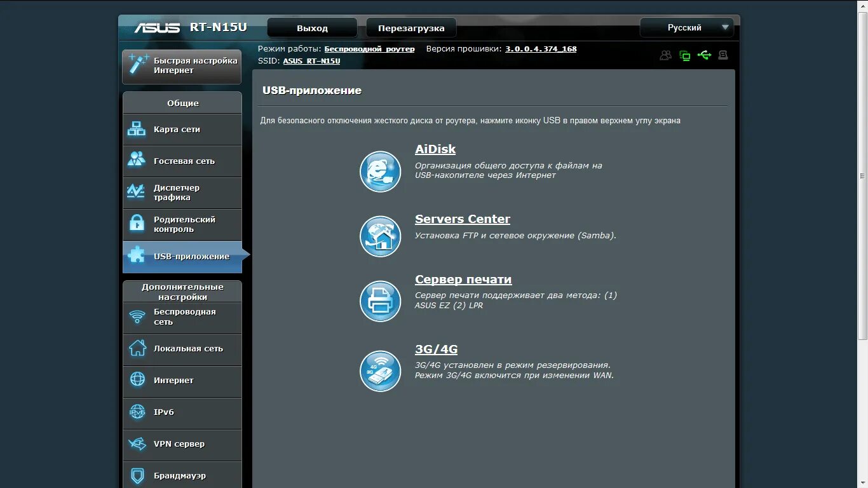
Task: Open Диспетчер трафика menu item
Action: tap(182, 193)
